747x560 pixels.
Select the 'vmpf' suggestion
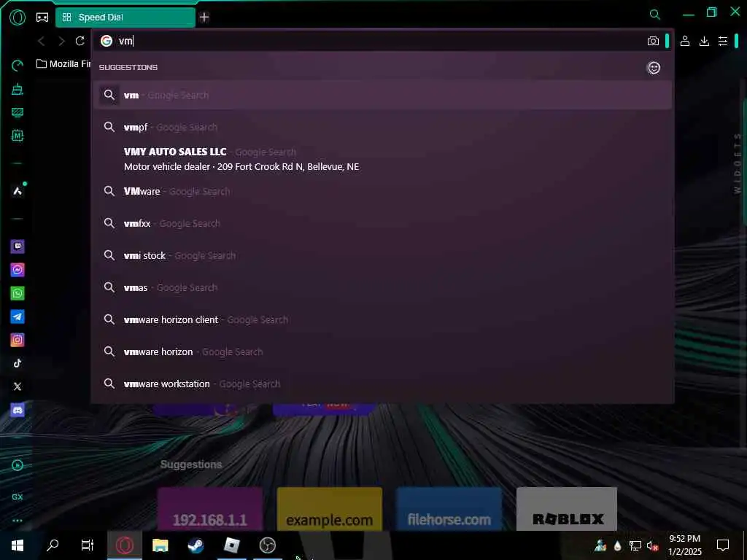coord(382,127)
